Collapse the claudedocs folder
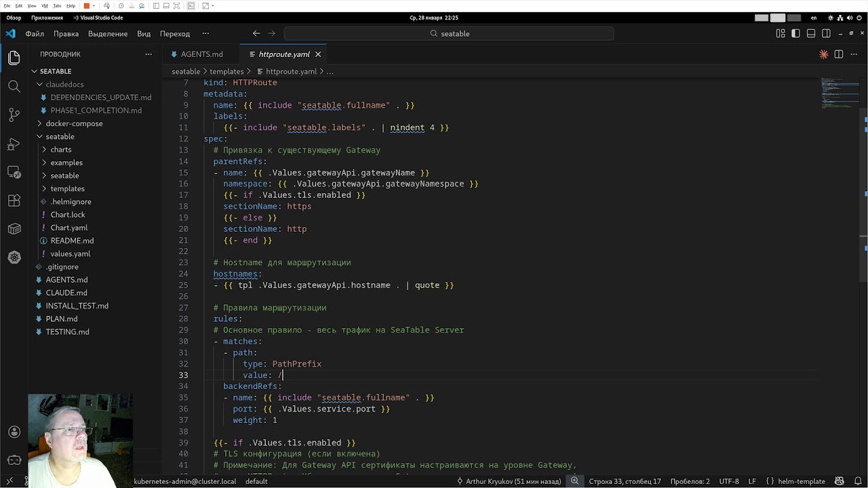Screen dimensions: 868x488 click(x=64, y=84)
